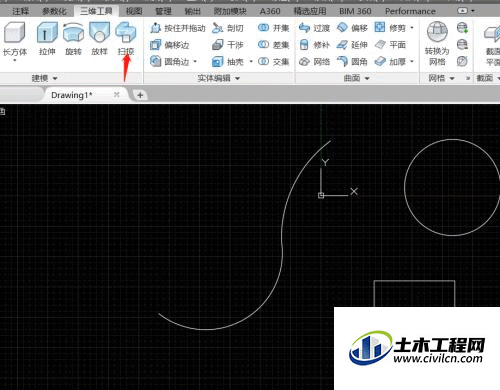This screenshot has height=390, width=500.
Task: Open the 抽壳 dropdown arrow
Action: (251, 61)
